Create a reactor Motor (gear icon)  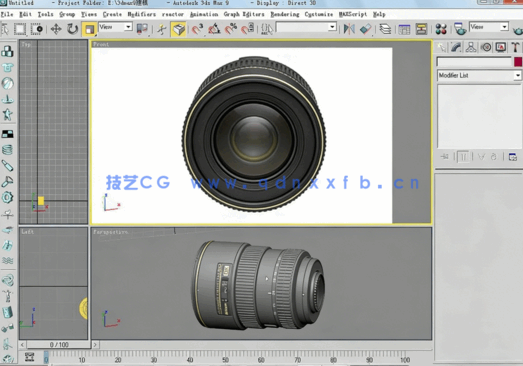tap(7, 197)
